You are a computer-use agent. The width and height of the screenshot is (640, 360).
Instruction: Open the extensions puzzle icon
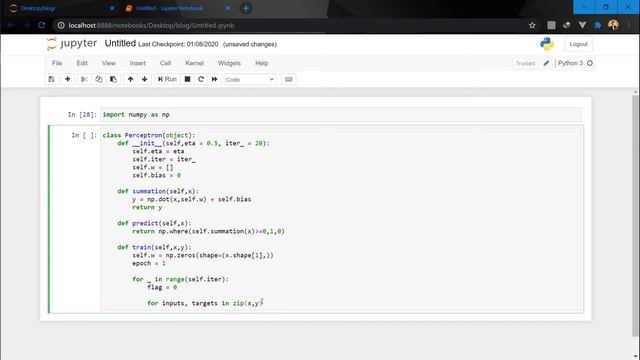598,25
